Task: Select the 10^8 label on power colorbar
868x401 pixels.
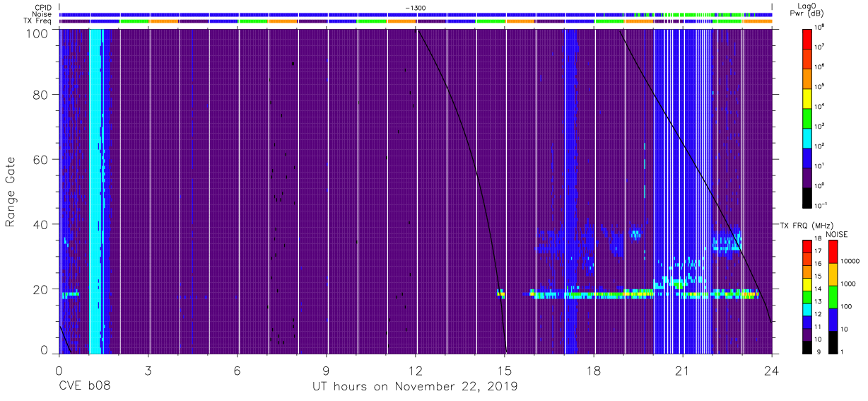Action: 819,28
